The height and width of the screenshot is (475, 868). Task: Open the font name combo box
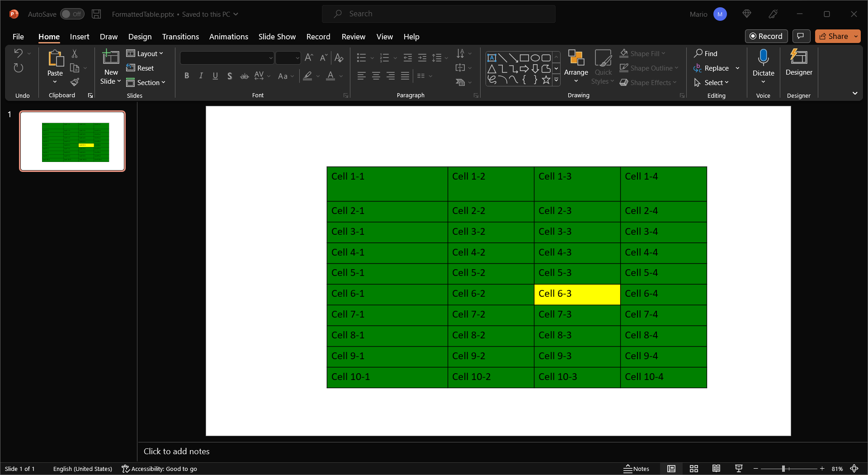click(227, 58)
